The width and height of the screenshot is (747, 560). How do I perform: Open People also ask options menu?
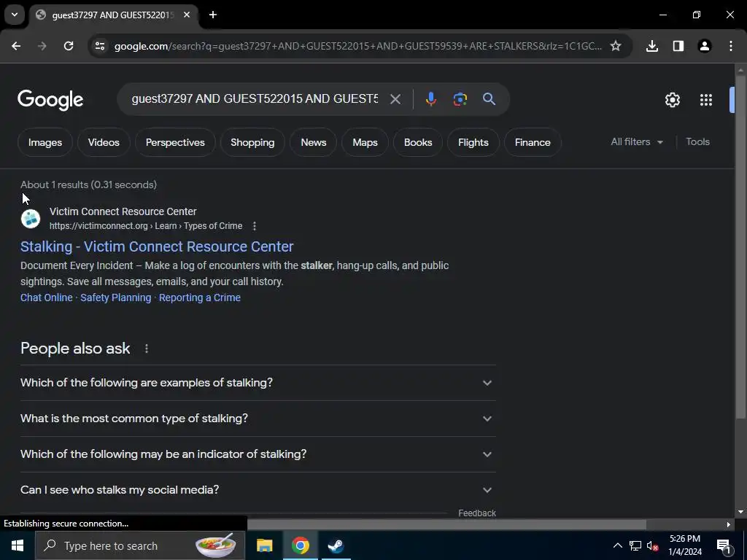coord(146,349)
